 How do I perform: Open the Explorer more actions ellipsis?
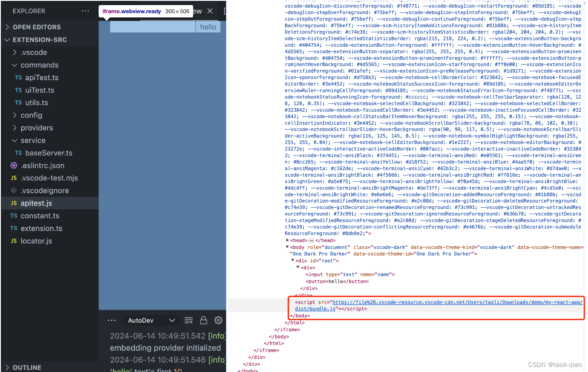point(85,11)
